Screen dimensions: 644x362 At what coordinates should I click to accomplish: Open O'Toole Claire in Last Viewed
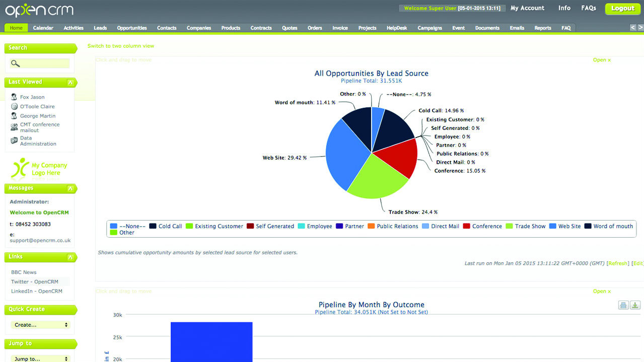37,107
